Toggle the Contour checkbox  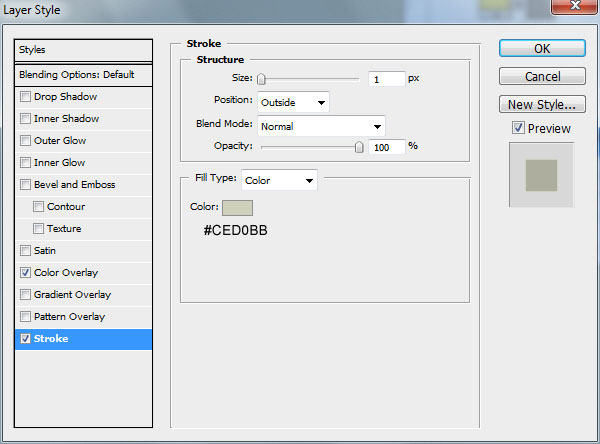click(x=38, y=207)
